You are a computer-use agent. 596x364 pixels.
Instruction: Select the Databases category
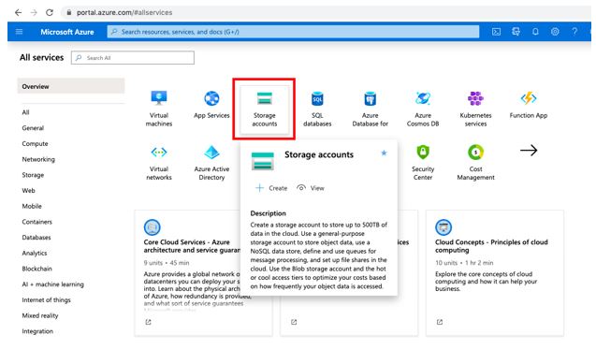tap(36, 237)
